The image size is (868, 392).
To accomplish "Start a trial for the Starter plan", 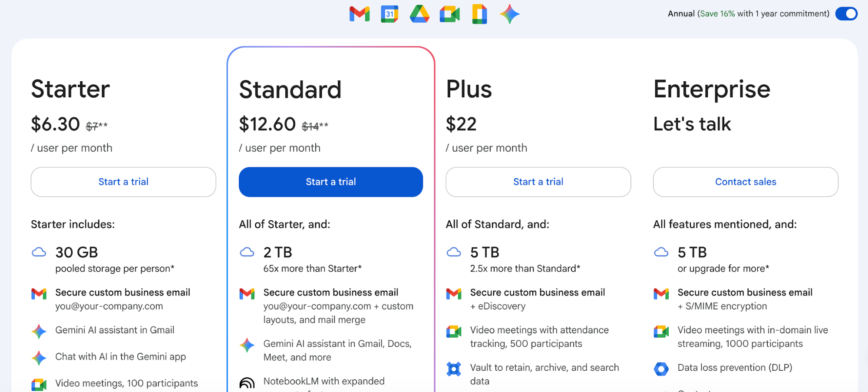I will tap(123, 182).
